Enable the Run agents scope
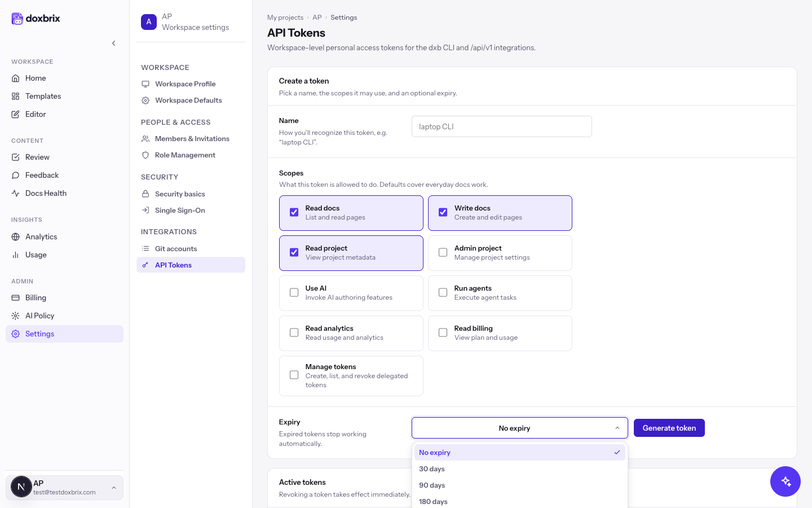Image resolution: width=812 pixels, height=508 pixels. tap(443, 292)
